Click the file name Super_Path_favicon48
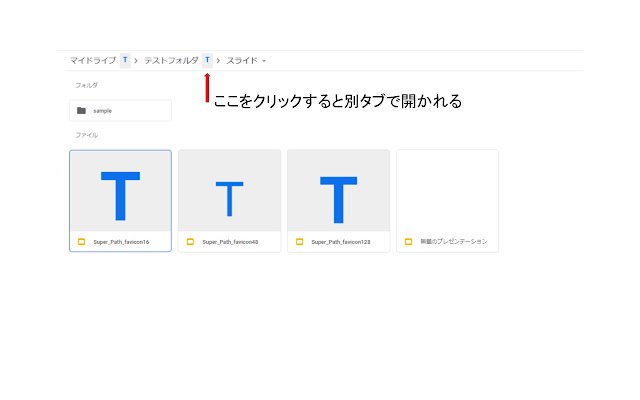Image resolution: width=640 pixels, height=400 pixels. [230, 242]
